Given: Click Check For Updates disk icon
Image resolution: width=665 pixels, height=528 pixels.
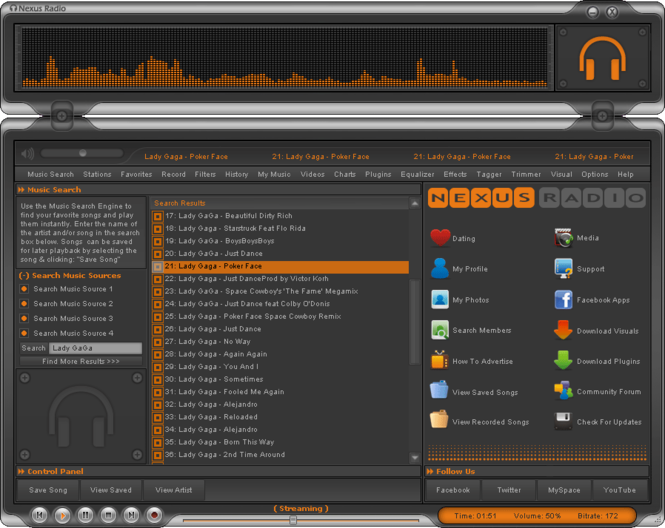Looking at the screenshot, I should 563,421.
